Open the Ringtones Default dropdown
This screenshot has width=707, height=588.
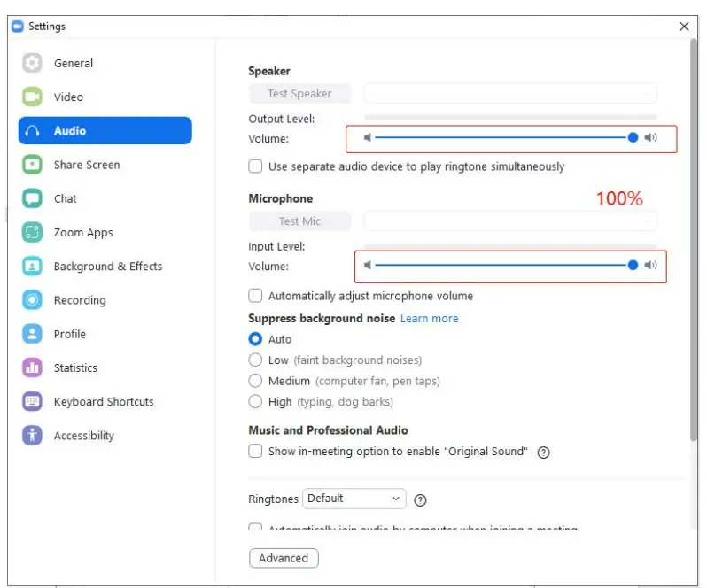pos(354,499)
